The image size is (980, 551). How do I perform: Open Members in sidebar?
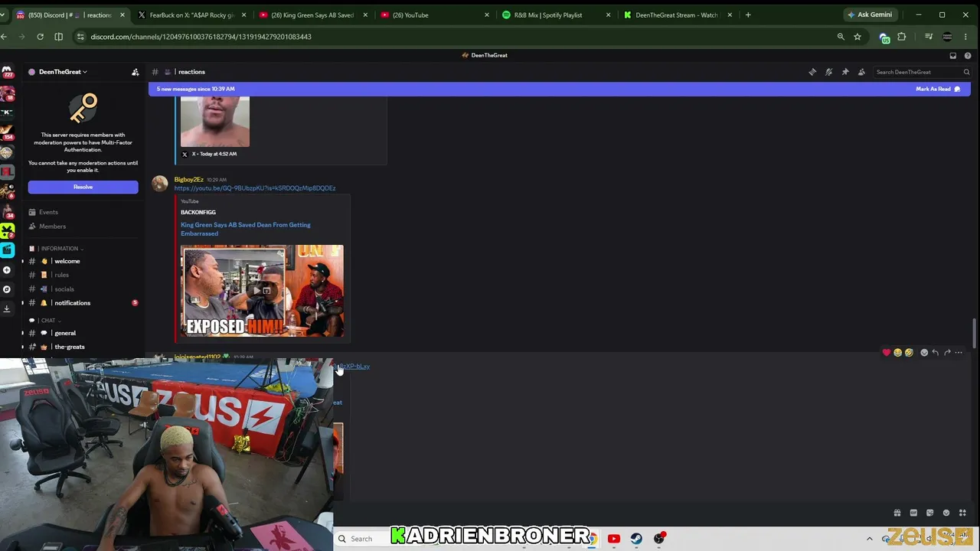52,227
